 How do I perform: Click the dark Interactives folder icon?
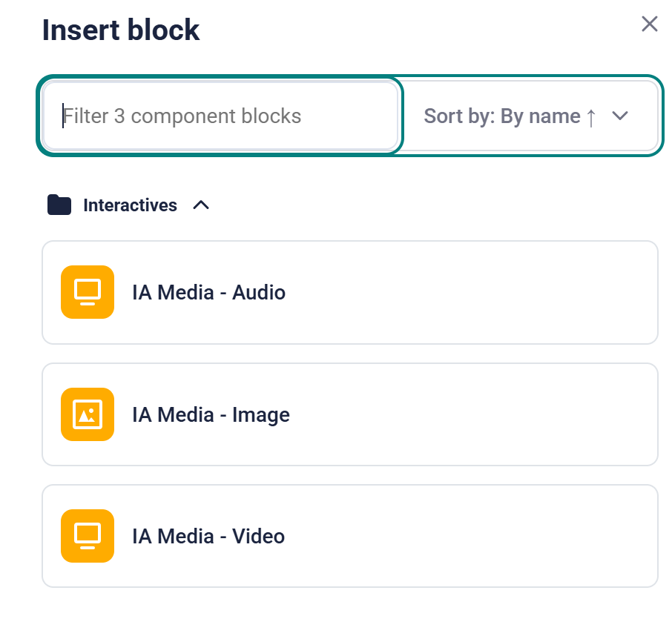(x=59, y=205)
